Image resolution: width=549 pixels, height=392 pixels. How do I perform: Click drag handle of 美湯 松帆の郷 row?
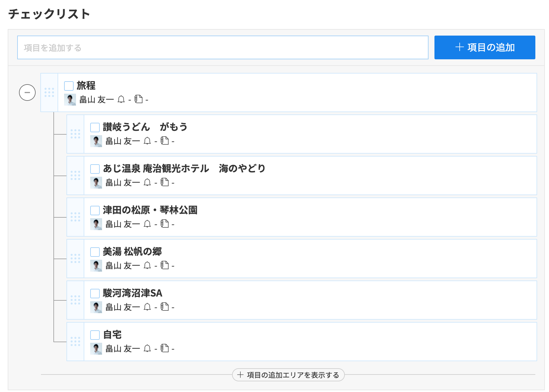coord(75,259)
